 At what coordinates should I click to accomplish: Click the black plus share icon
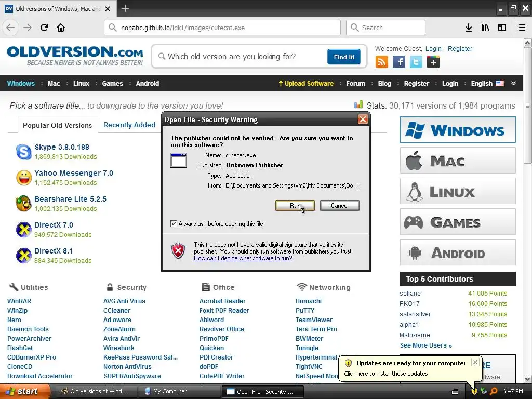[433, 62]
